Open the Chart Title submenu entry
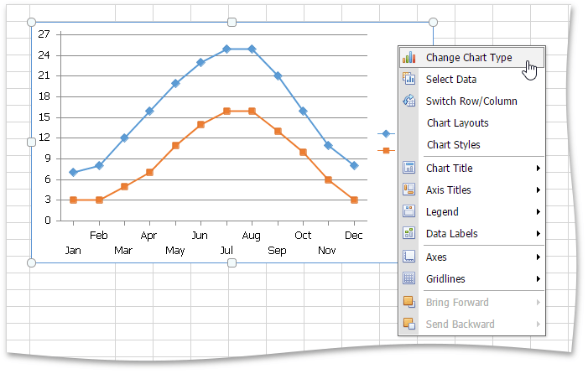The width and height of the screenshot is (588, 374). coord(471,168)
